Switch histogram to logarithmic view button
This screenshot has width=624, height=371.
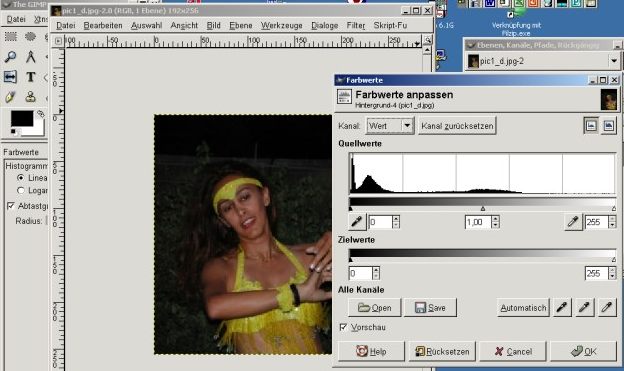pyautogui.click(x=608, y=126)
